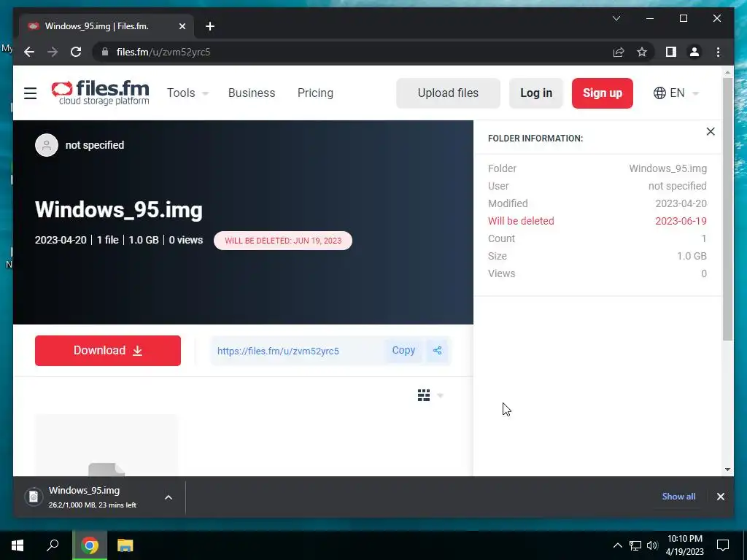The height and width of the screenshot is (560, 747).
Task: Select the deletion date 2023-06-19
Action: [x=681, y=221]
